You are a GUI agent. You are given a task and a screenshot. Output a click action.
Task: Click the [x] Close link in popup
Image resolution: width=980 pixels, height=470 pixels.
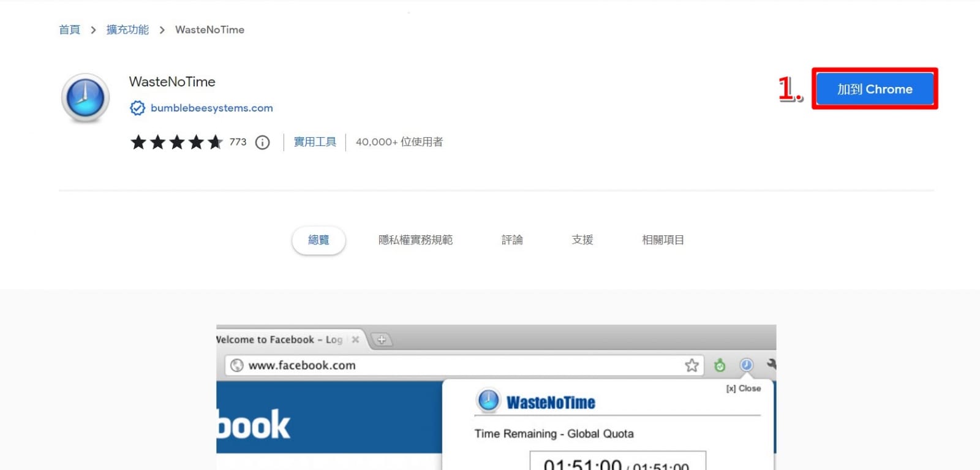(744, 389)
